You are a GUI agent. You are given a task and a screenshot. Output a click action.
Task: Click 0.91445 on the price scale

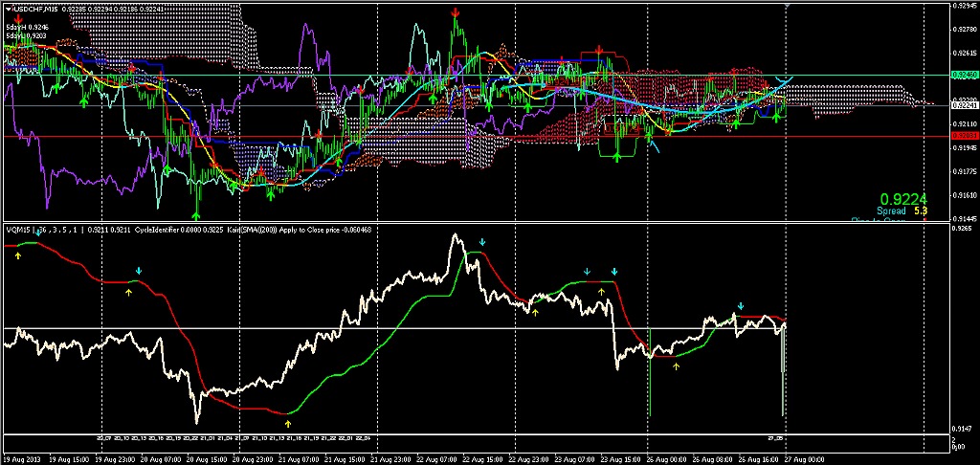click(965, 219)
